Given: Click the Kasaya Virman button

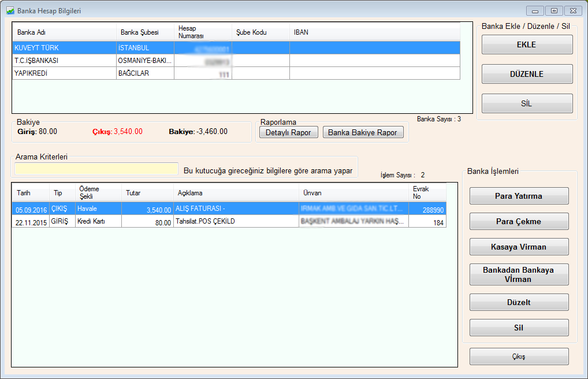Looking at the screenshot, I should (x=519, y=247).
